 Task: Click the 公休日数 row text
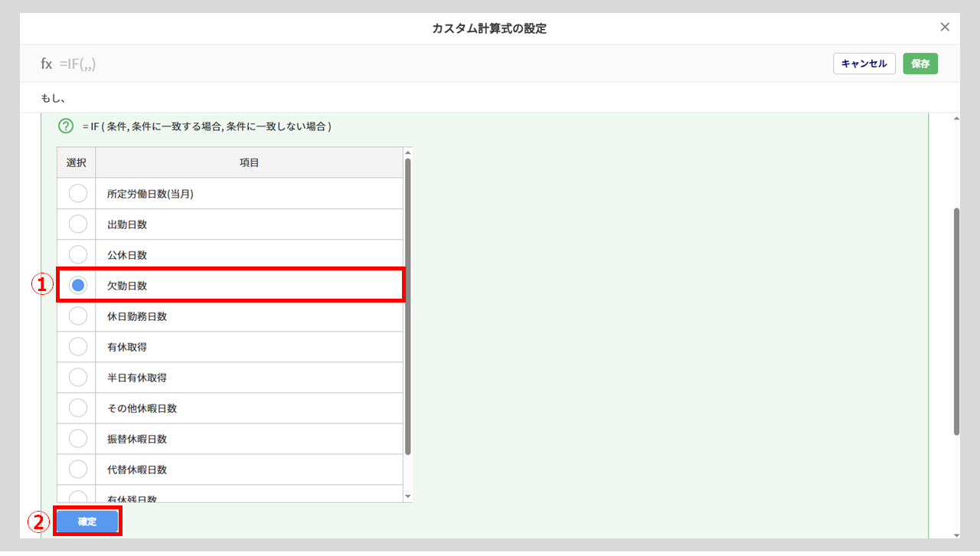[127, 255]
